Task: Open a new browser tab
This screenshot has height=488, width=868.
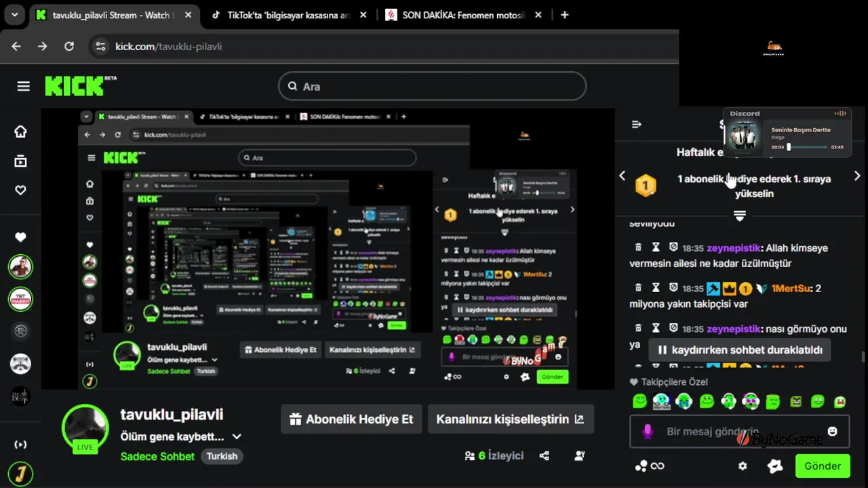Action: (x=564, y=15)
